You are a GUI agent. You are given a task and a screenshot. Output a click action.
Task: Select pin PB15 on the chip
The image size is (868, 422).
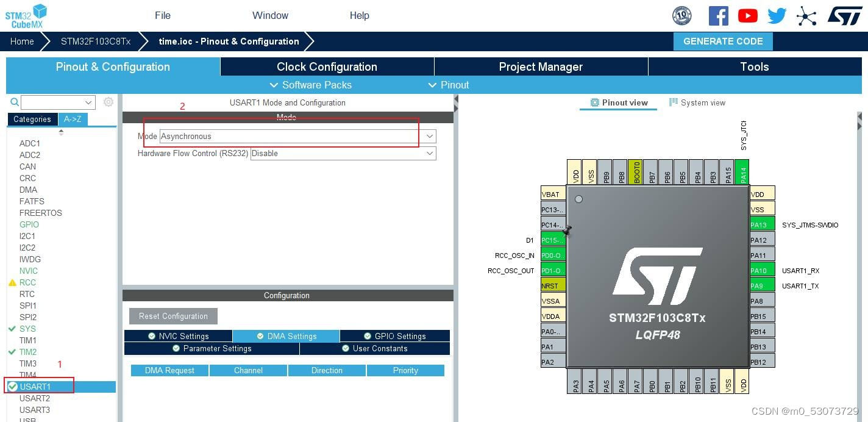coord(762,316)
